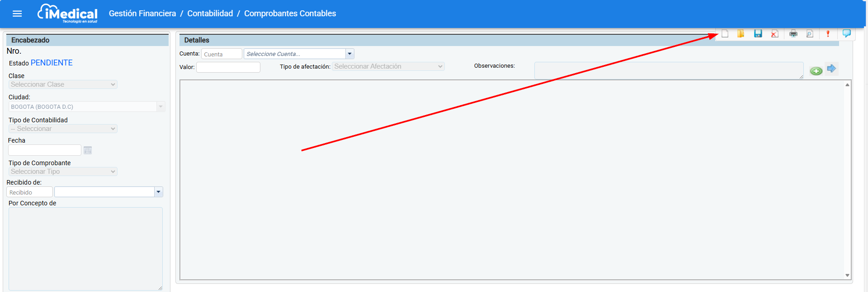Click the new blank document icon
This screenshot has width=868, height=292.
[x=725, y=34]
